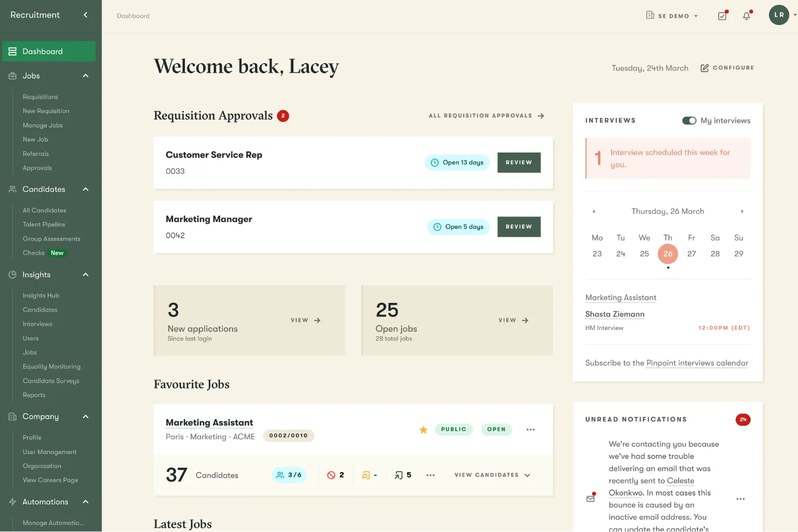798x532 pixels.
Task: Click the Candidates people icon in sidebar
Action: [x=12, y=189]
